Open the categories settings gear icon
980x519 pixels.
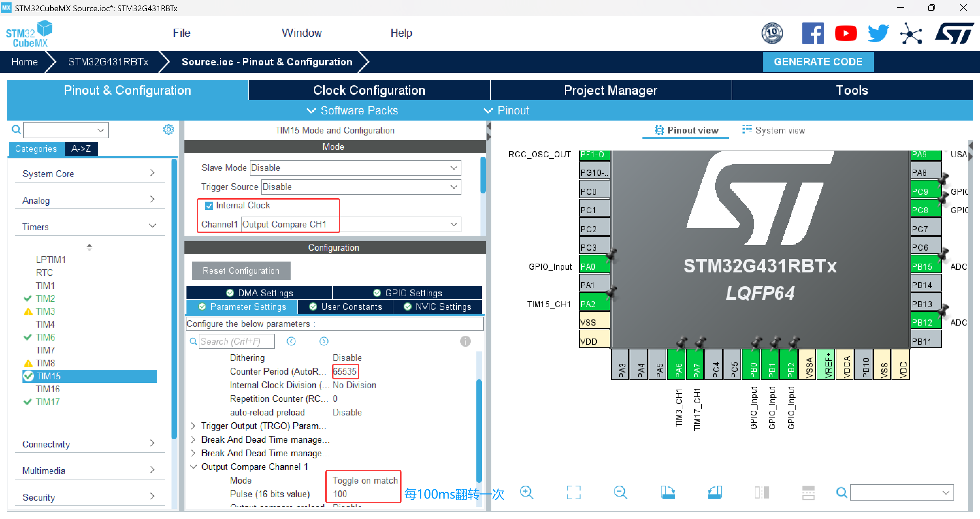(x=168, y=130)
